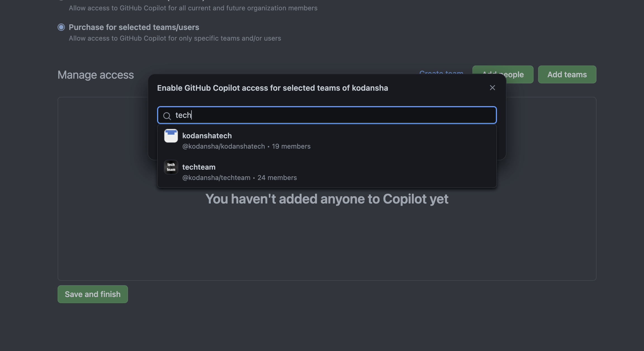This screenshot has width=644, height=351.
Task: Click the dialog title mentioning kodansha
Action: 273,88
